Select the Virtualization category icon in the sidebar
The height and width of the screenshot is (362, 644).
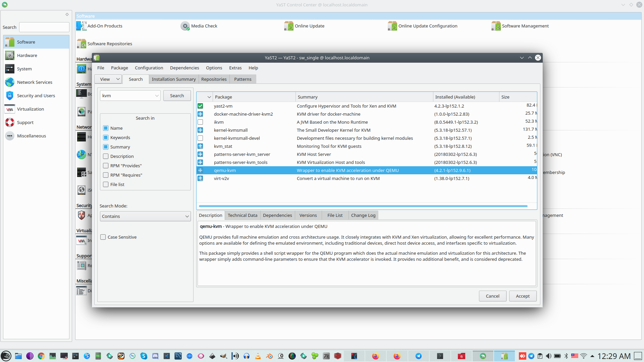10,109
